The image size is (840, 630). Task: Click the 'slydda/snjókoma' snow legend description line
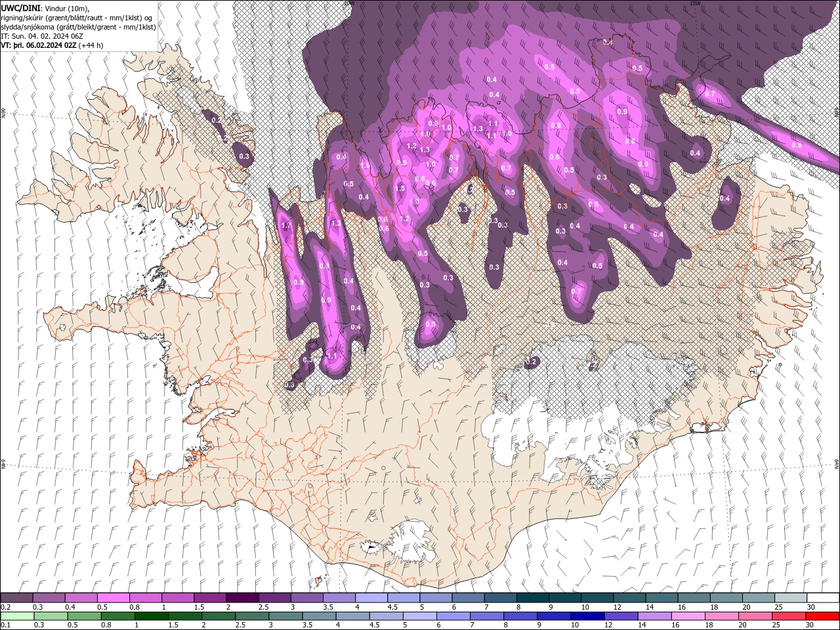79,27
